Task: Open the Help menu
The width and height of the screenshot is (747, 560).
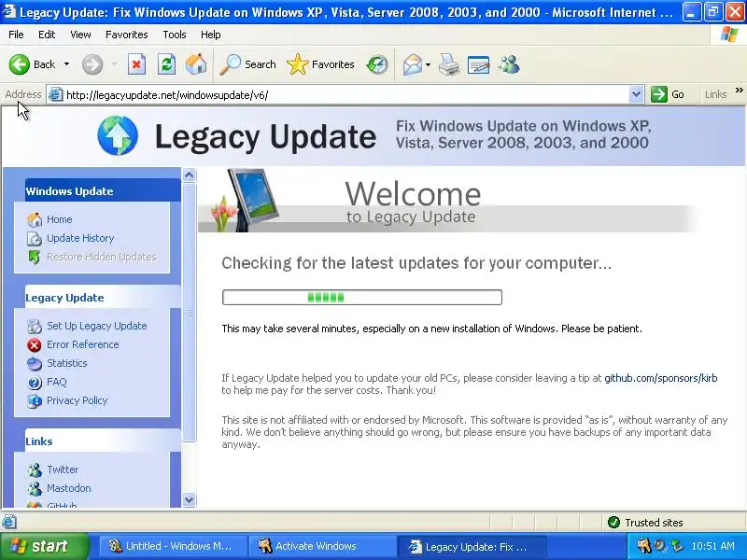Action: (211, 35)
